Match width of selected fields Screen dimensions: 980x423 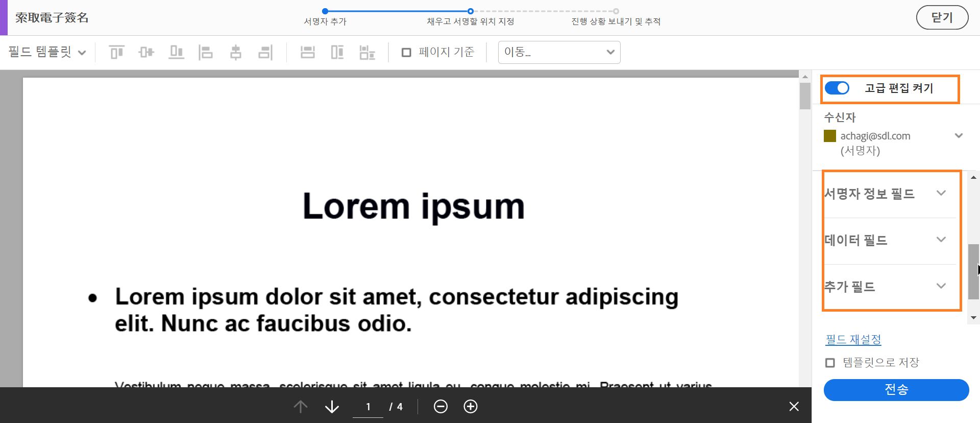coord(307,52)
